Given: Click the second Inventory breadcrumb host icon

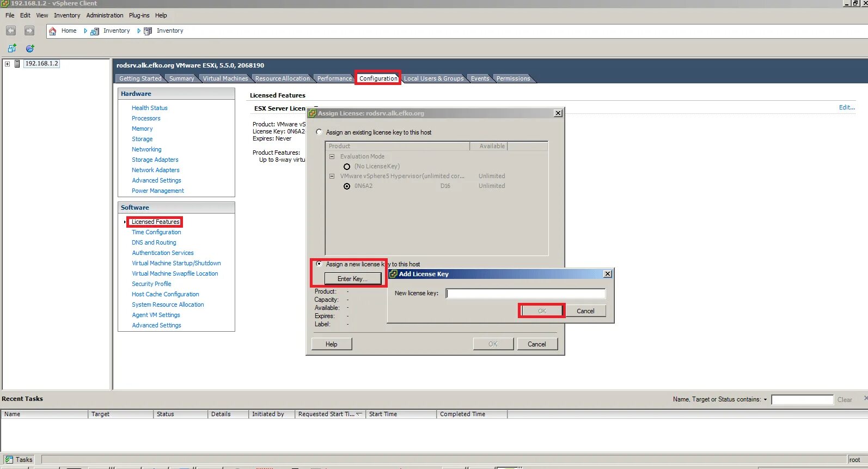Looking at the screenshot, I should click(148, 31).
